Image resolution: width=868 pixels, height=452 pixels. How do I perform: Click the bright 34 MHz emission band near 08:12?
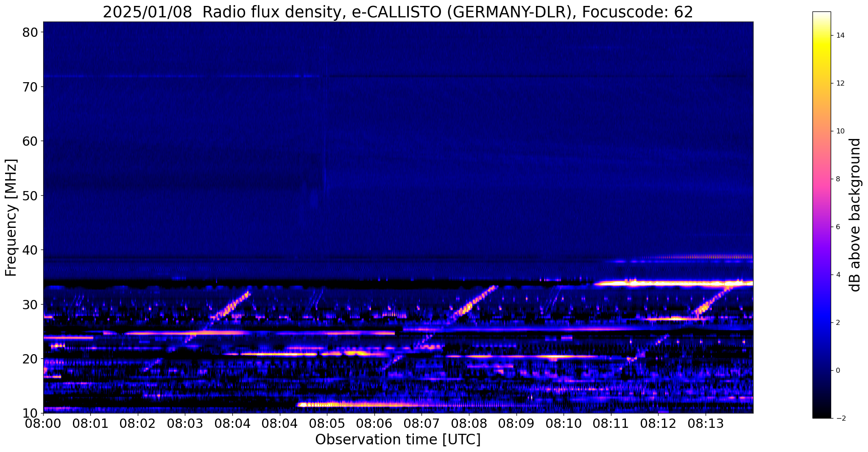pos(674,283)
